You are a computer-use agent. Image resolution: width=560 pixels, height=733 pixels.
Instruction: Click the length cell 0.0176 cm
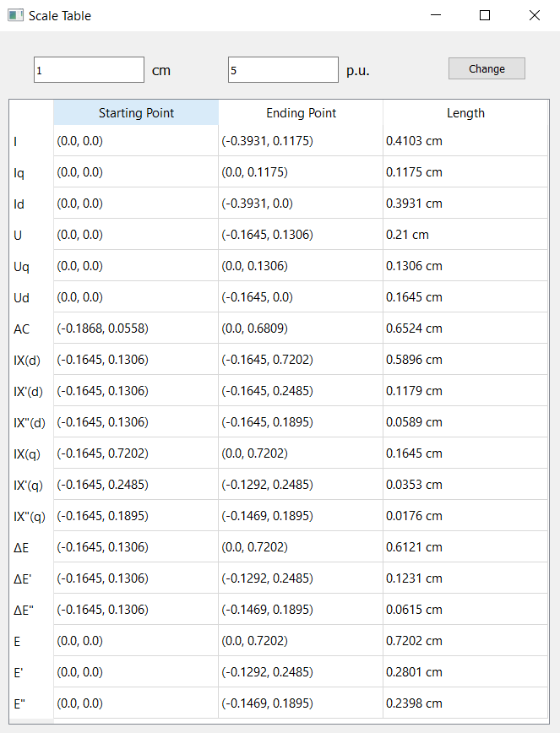pos(465,516)
